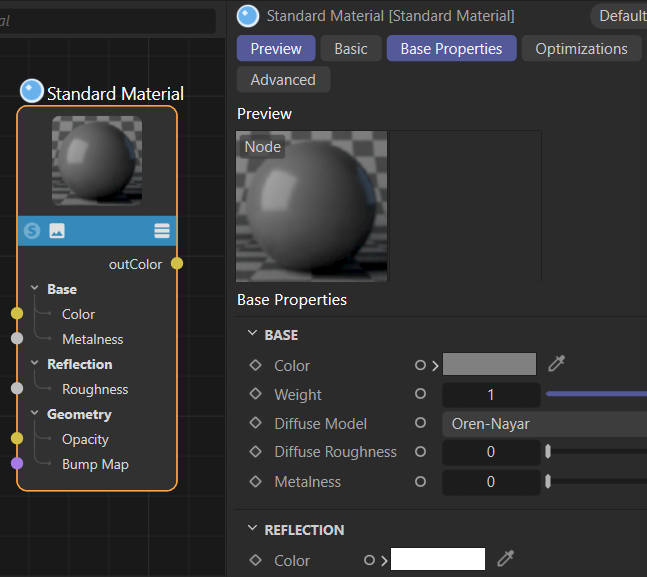Click the image preview icon on the node
Image resolution: width=647 pixels, height=577 pixels.
[57, 231]
